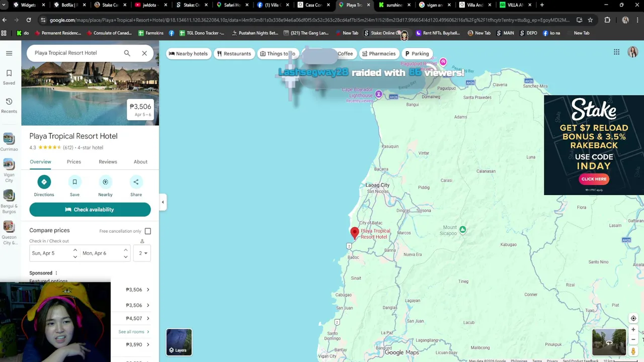Open the Sponsored three-dot info menu
644x362 pixels.
click(x=56, y=273)
